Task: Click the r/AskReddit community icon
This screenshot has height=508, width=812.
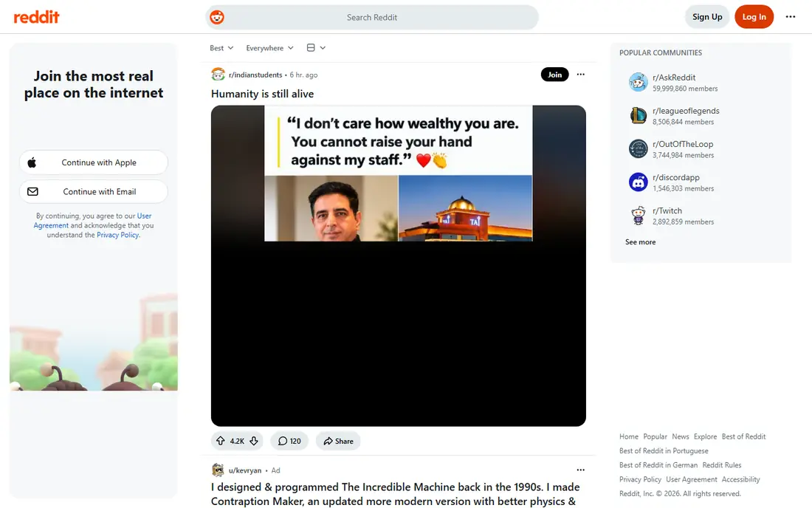Action: [x=638, y=83]
